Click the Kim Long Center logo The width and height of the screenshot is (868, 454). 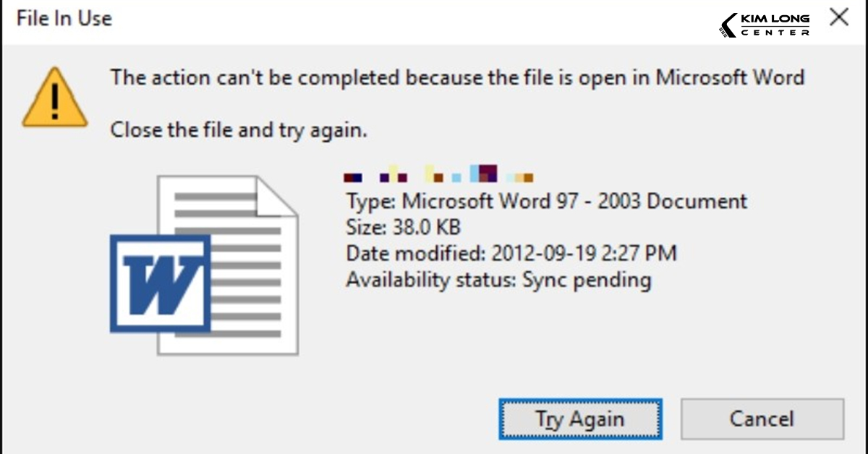[x=763, y=22]
